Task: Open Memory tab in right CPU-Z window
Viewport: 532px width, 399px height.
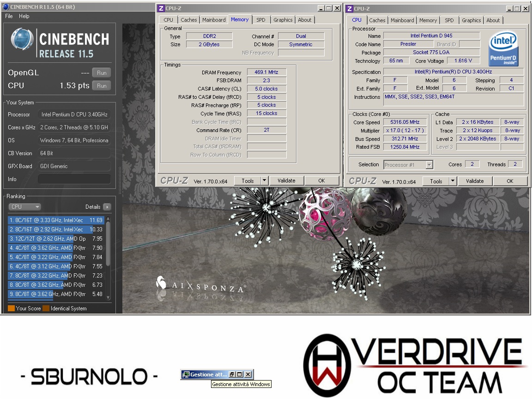Action: [428, 20]
